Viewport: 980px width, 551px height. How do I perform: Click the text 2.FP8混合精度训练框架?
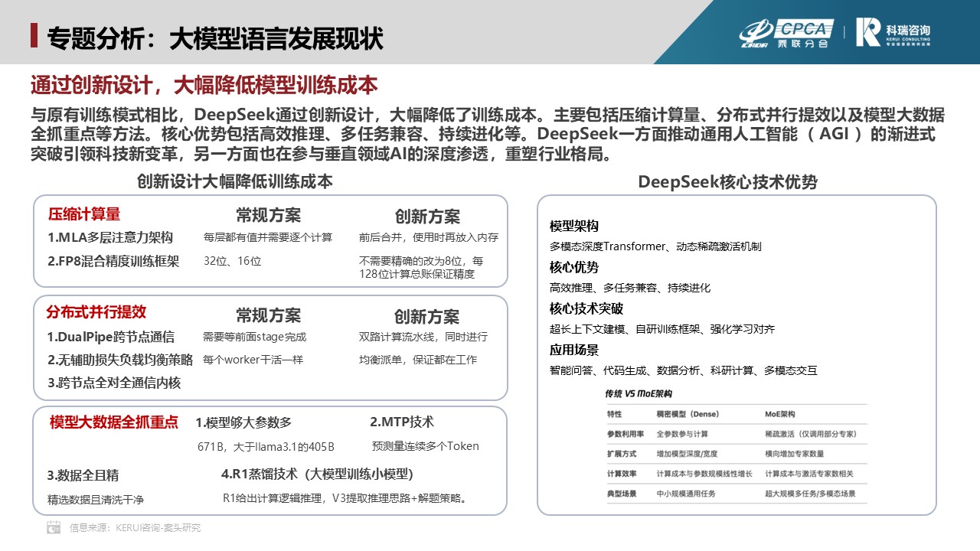point(113,261)
